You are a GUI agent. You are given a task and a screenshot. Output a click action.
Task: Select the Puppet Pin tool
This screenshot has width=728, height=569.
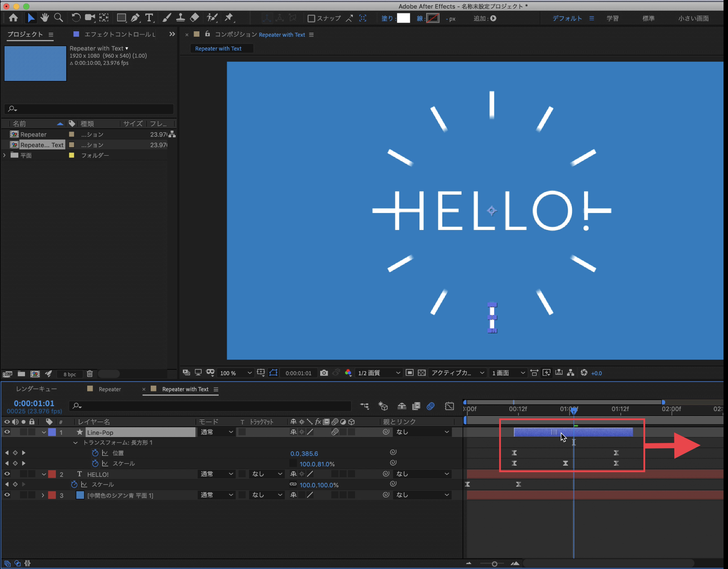point(229,18)
